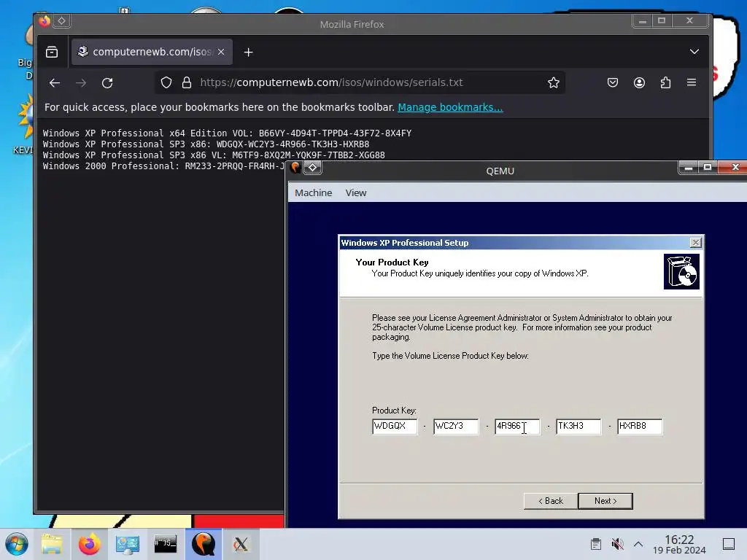Screen dimensions: 747x560
Task: Open the Firefox hamburger menu
Action: (692, 82)
